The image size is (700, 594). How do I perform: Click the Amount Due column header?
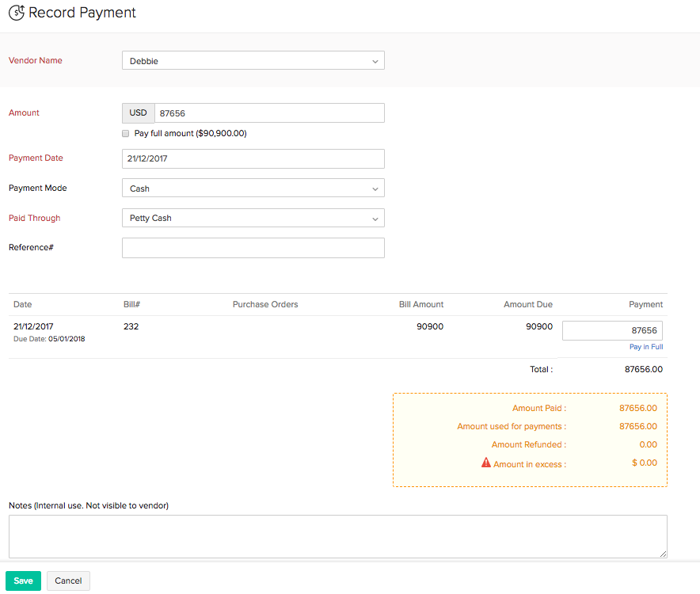[527, 304]
